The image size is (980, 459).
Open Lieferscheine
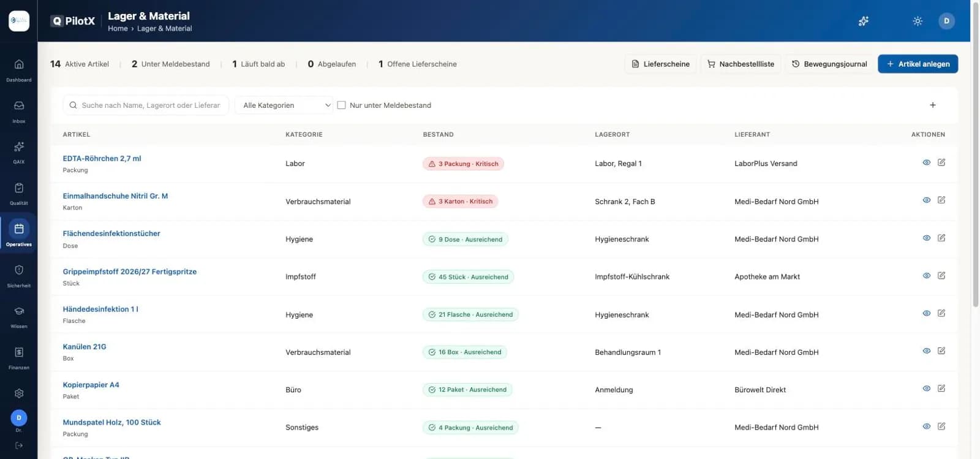660,64
